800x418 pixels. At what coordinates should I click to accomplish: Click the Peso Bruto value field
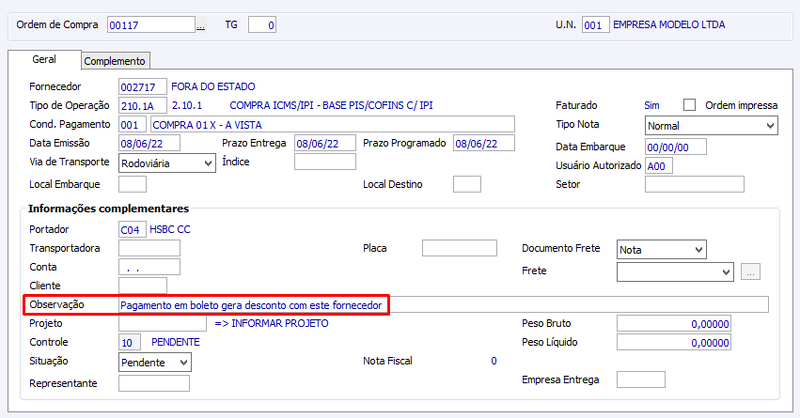(x=673, y=324)
